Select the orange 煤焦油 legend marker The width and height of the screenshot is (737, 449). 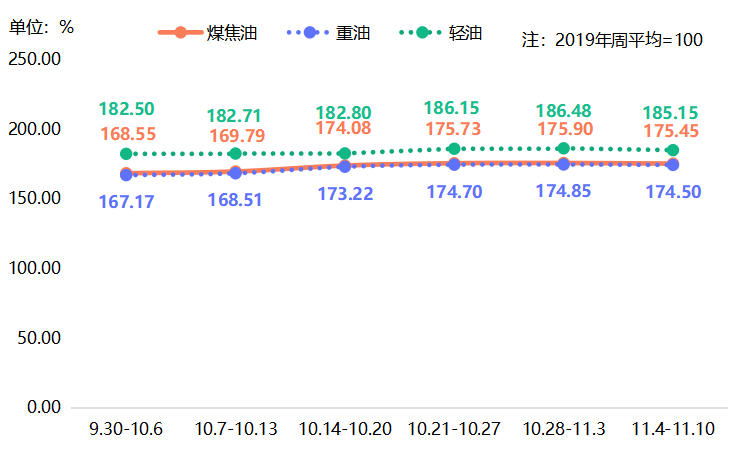point(180,33)
